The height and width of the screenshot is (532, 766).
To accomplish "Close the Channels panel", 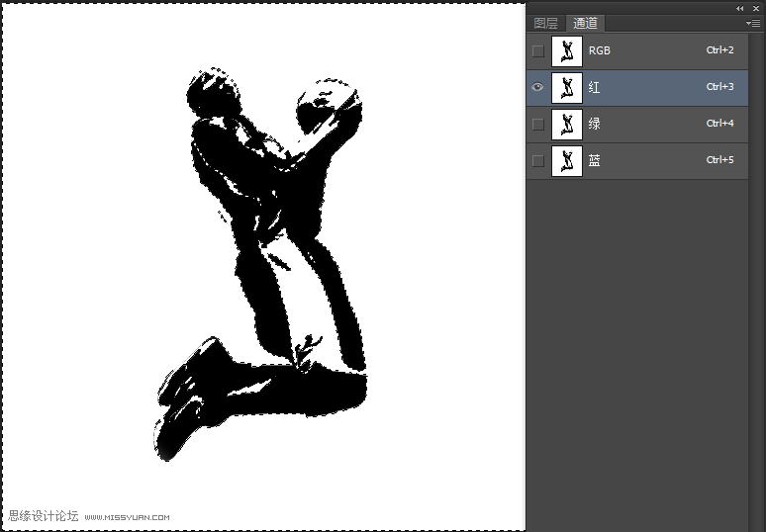I will pyautogui.click(x=756, y=8).
